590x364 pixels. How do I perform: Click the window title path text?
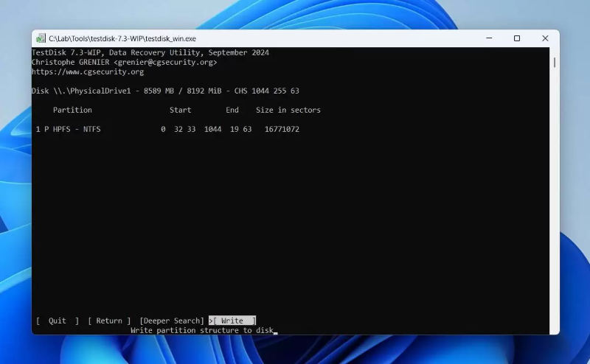click(122, 39)
